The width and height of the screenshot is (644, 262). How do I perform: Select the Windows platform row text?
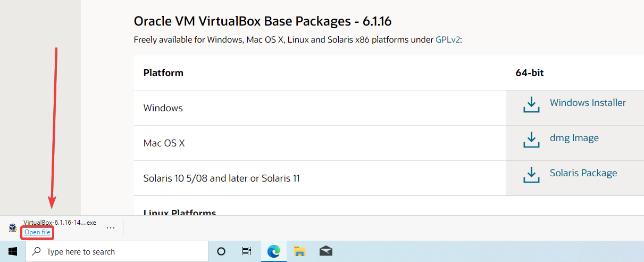coord(163,108)
